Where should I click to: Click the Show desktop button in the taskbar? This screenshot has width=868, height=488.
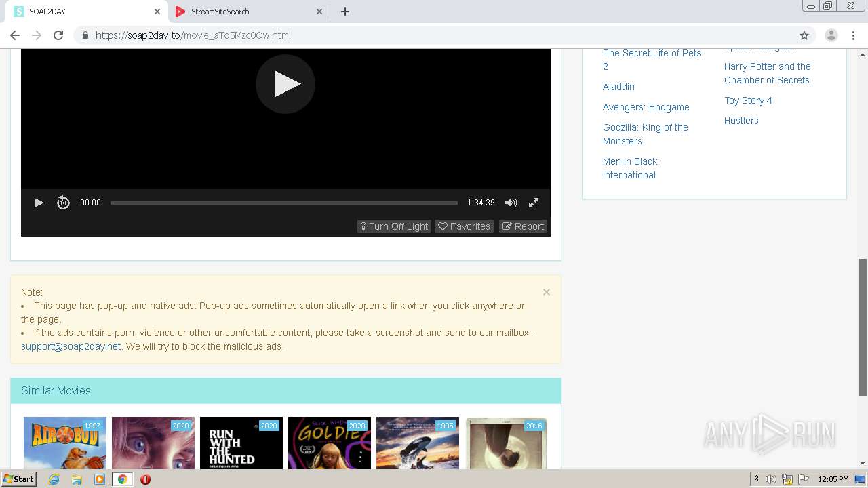861,479
